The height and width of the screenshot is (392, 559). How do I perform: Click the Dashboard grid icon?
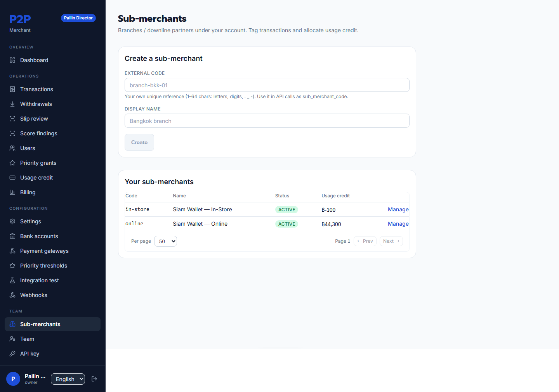(12, 60)
